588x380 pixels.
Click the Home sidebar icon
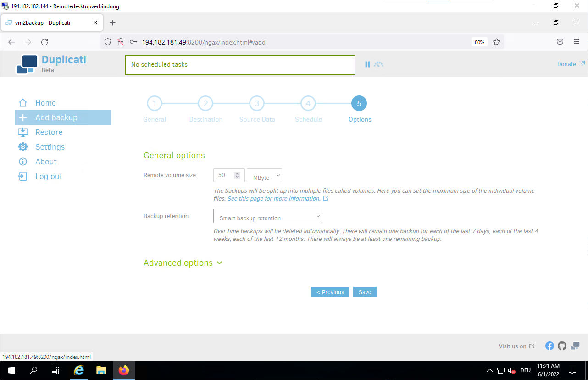(23, 103)
